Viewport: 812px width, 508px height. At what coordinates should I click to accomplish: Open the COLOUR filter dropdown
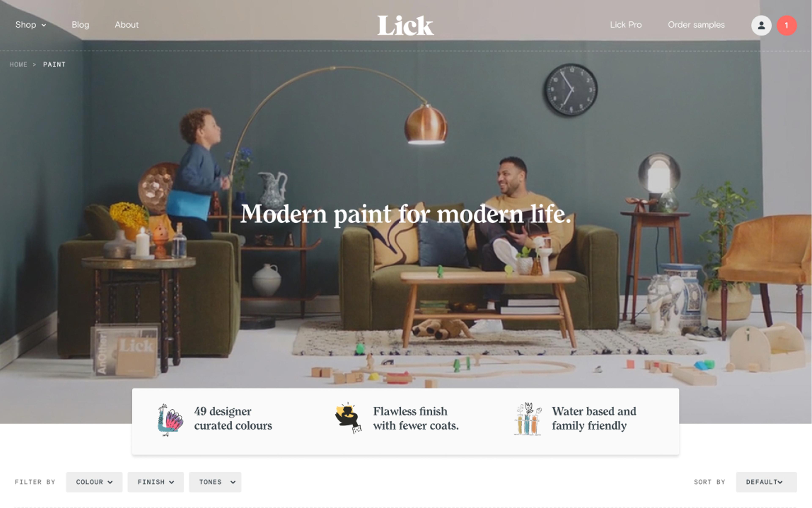coord(94,482)
